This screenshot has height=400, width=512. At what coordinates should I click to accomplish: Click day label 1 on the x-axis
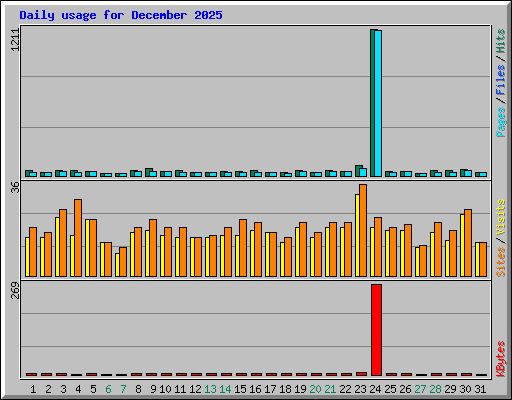(x=33, y=389)
